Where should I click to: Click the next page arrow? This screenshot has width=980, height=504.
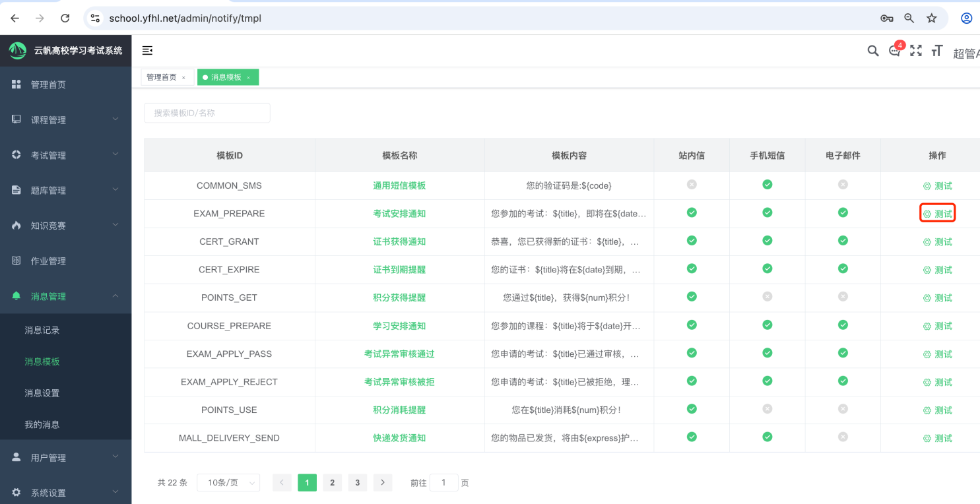pos(383,483)
